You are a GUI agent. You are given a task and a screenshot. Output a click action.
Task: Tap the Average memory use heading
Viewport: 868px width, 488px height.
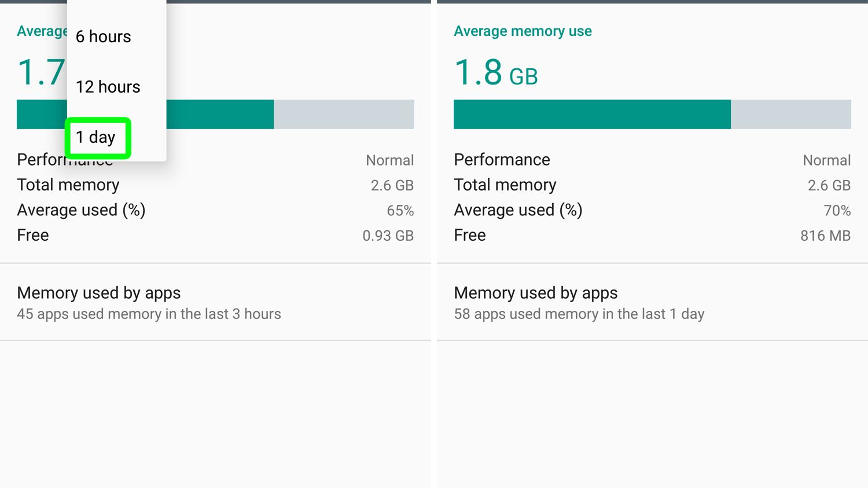523,31
